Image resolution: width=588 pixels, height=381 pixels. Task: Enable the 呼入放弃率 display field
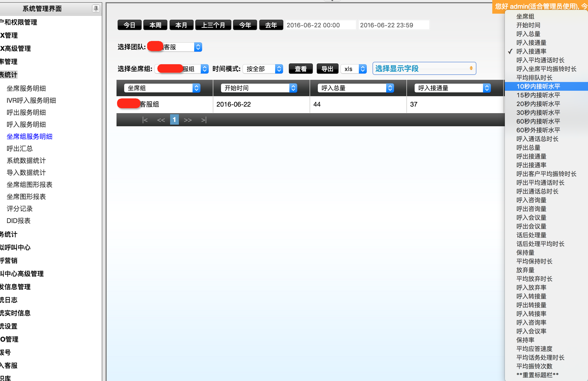(x=531, y=288)
